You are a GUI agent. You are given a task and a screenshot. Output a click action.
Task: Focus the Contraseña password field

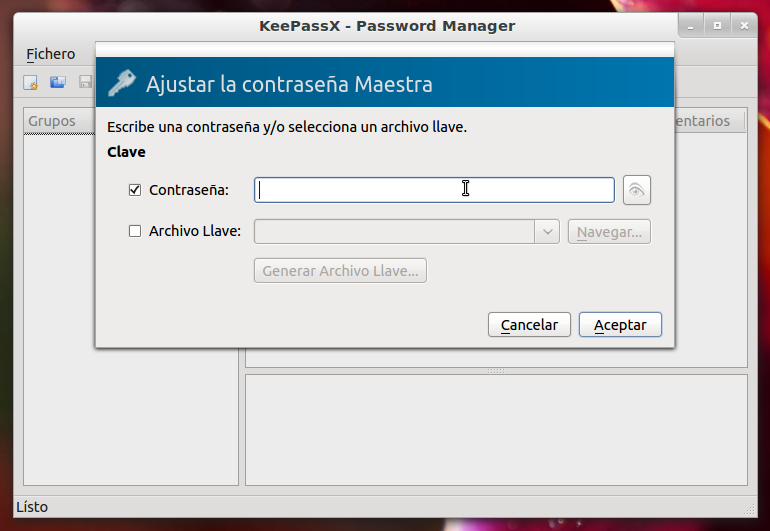[x=434, y=190]
